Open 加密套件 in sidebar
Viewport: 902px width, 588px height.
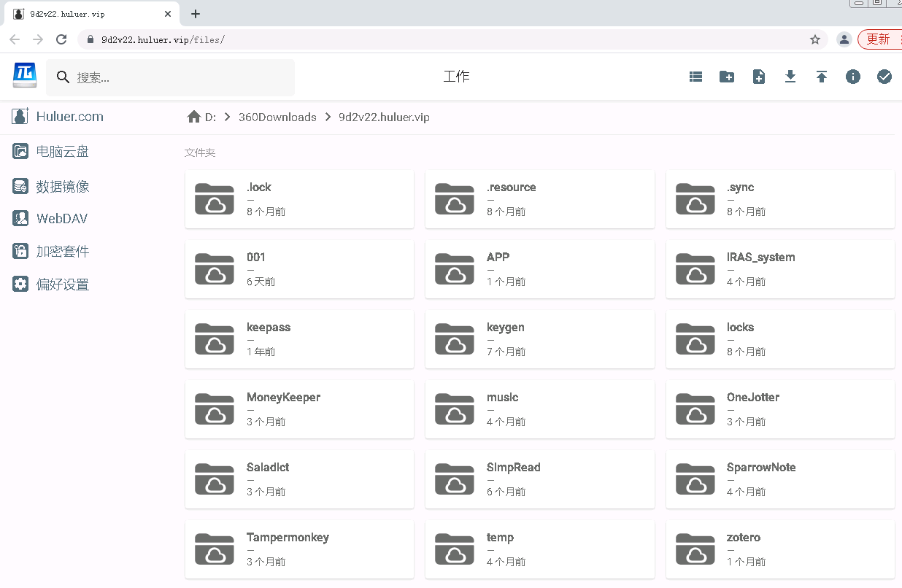point(63,252)
